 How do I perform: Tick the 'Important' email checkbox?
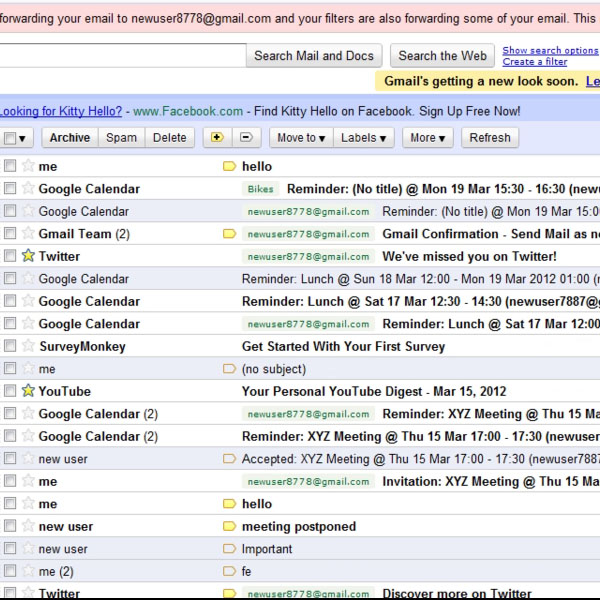point(10,548)
